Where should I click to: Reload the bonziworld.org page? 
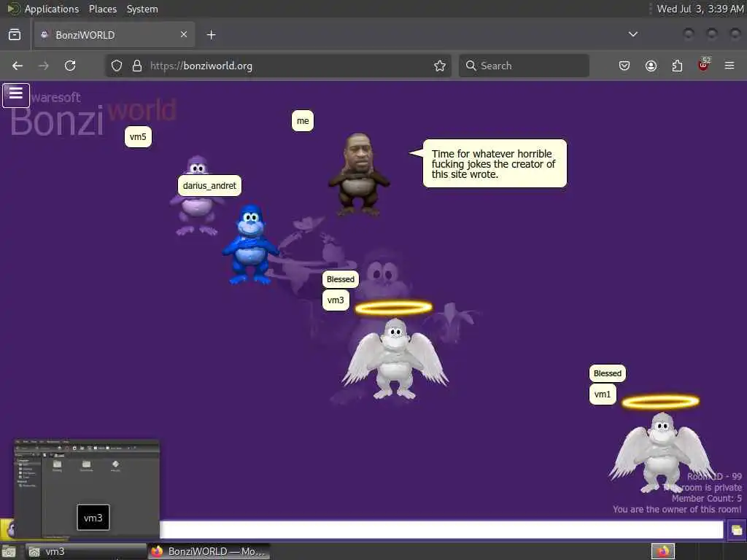coord(70,66)
